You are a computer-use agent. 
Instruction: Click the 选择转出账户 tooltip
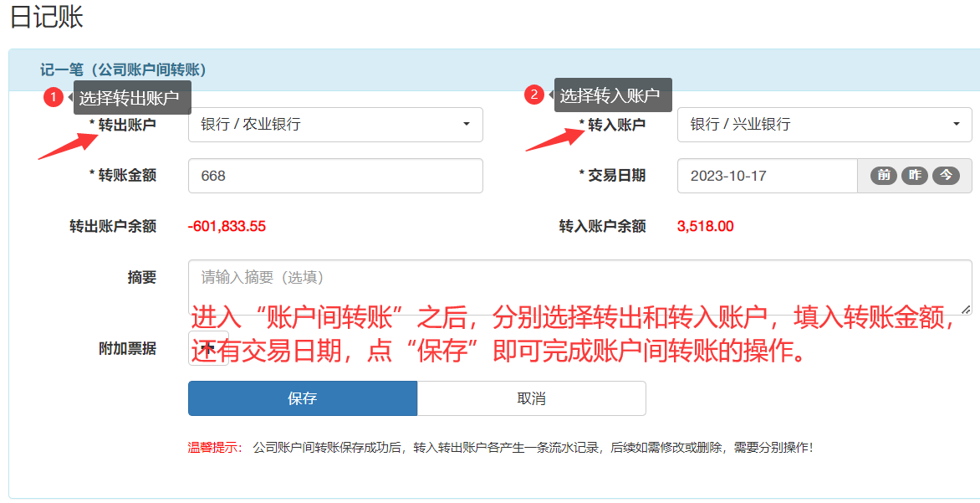click(132, 98)
